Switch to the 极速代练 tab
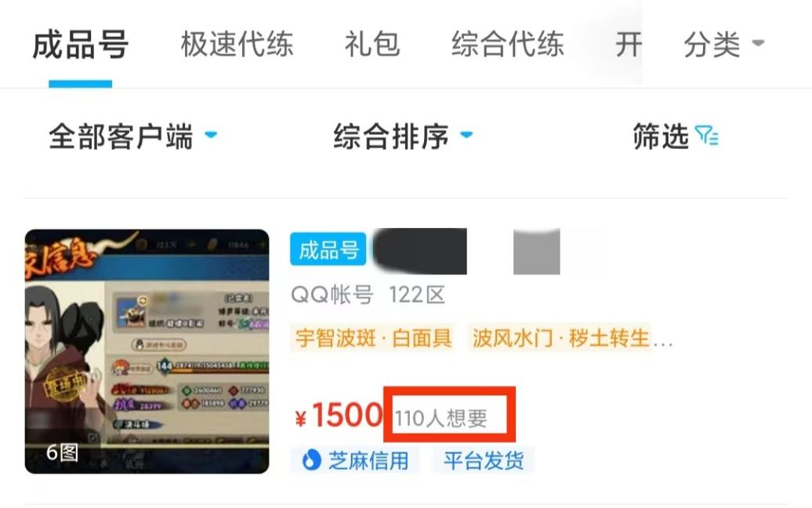Viewport: 812px width, 508px height. [x=237, y=44]
